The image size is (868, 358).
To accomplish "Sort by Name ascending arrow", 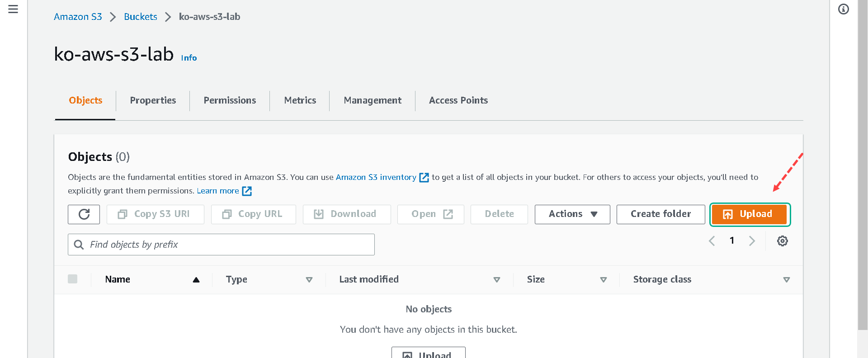I will [x=196, y=280].
